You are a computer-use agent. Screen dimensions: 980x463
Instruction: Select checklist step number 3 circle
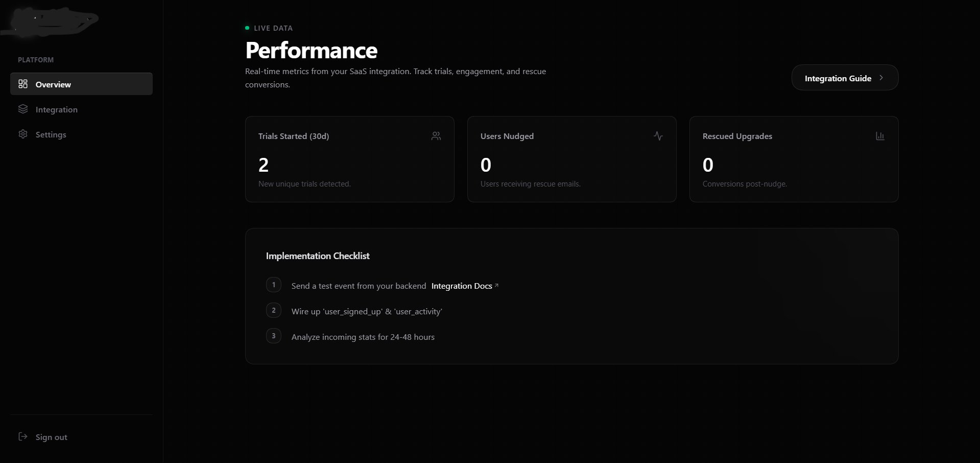274,336
